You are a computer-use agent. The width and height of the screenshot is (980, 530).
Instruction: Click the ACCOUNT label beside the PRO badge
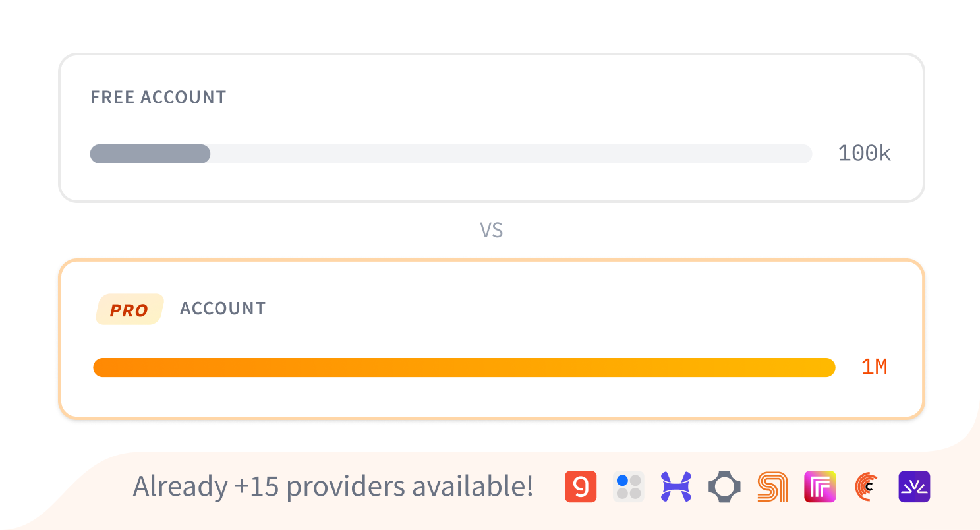223,309
